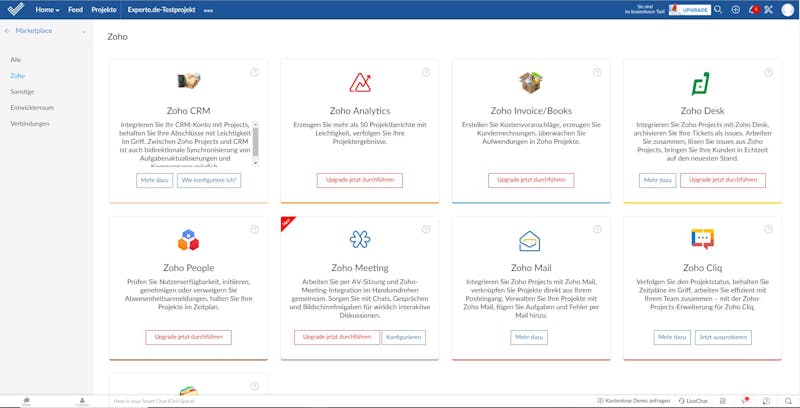Select Sonstige in the sidebar
This screenshot has height=408, width=800.
pos(22,92)
